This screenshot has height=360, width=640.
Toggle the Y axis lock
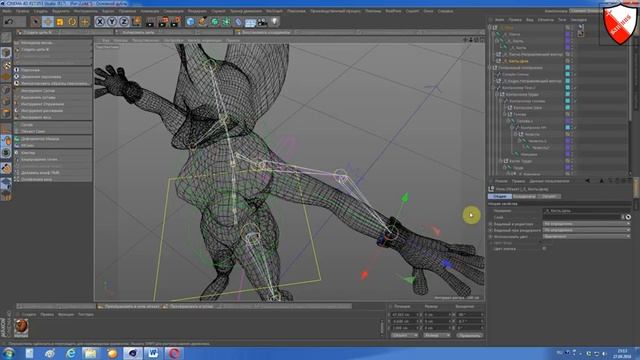[112, 21]
